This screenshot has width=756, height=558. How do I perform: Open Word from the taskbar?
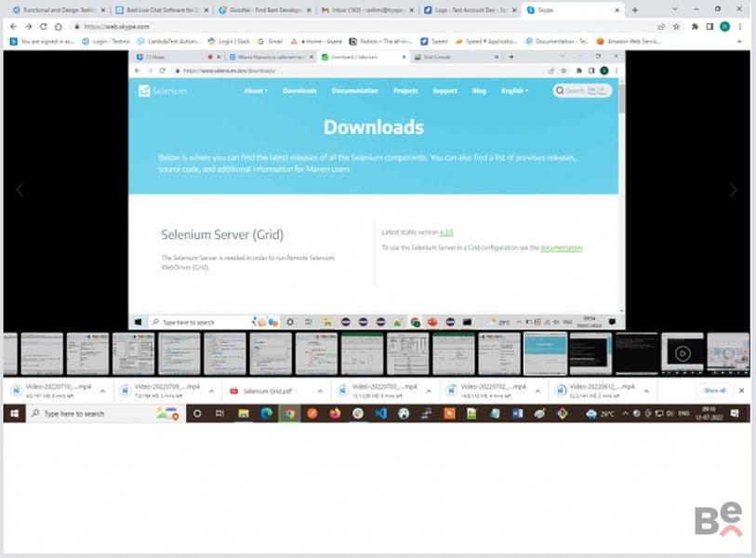pyautogui.click(x=517, y=414)
